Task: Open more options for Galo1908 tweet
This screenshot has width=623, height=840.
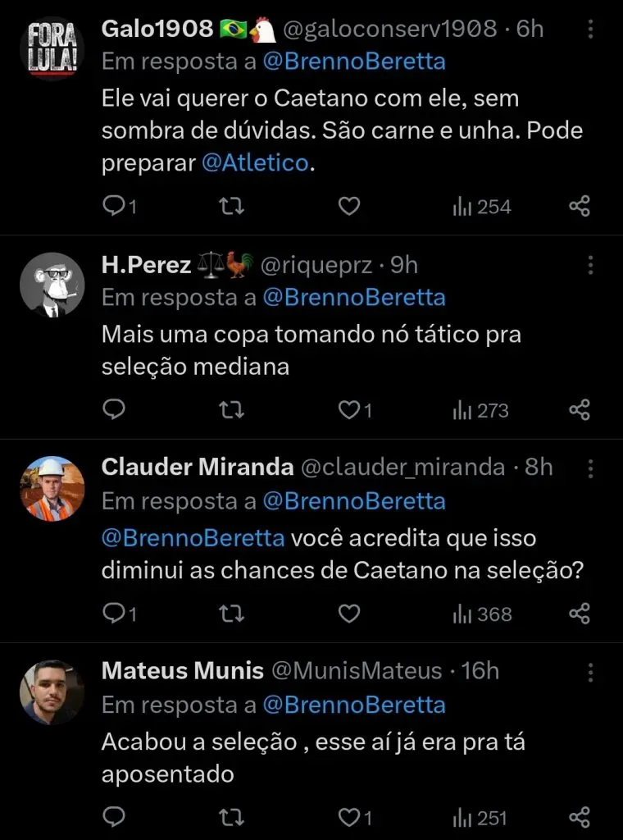Action: pyautogui.click(x=590, y=30)
